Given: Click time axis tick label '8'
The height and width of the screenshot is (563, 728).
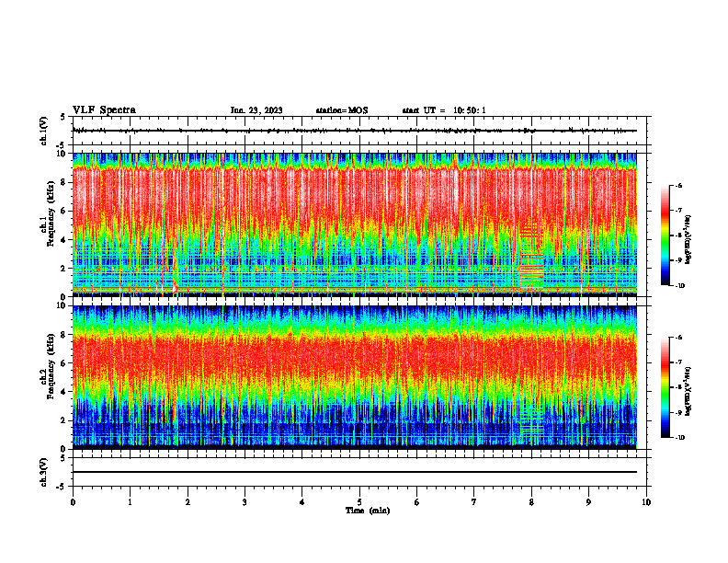Looking at the screenshot, I should (x=531, y=502).
